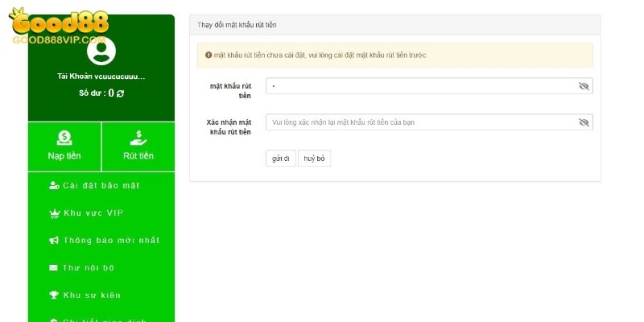Click the Xác nhận mật khẩu input field
This screenshot has height=322, width=644.
pos(419,122)
